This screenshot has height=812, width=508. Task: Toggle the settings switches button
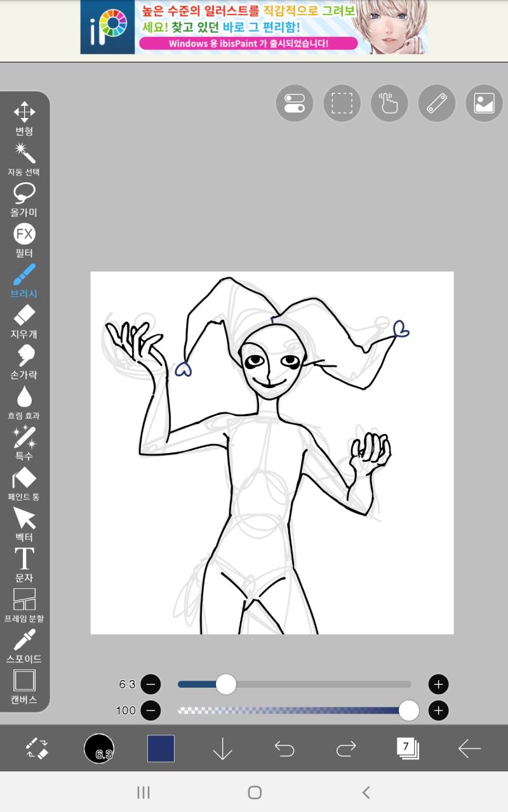tap(295, 103)
